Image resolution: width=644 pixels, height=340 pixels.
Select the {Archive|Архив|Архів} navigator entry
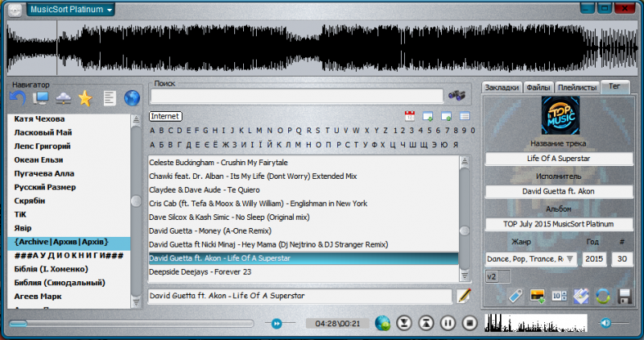point(68,243)
